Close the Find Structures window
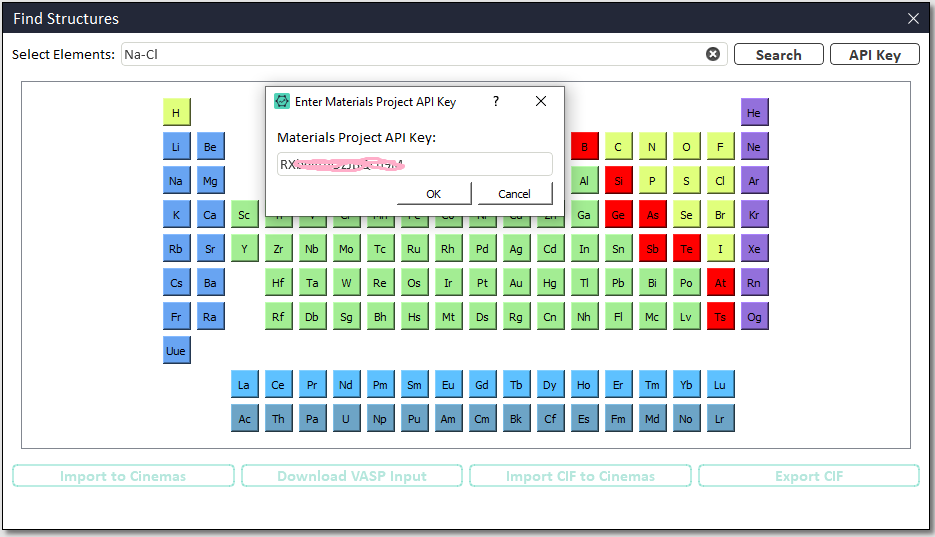Viewport: 935px width, 537px height. tap(913, 18)
